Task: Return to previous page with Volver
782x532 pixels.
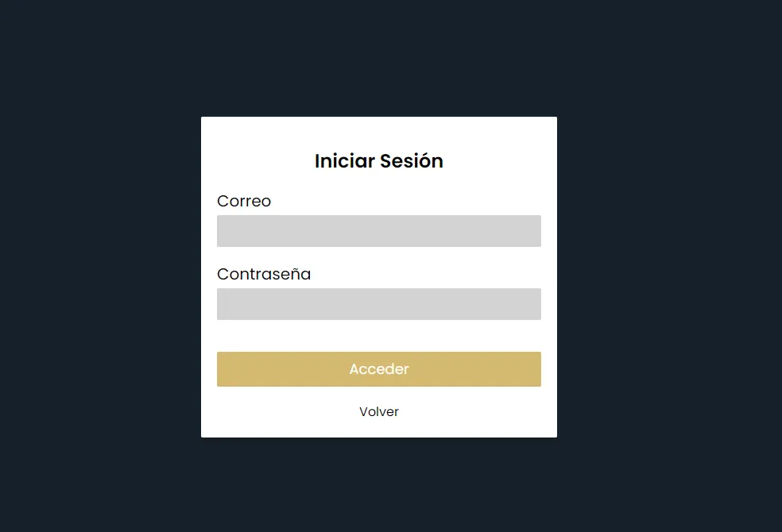Action: point(378,411)
